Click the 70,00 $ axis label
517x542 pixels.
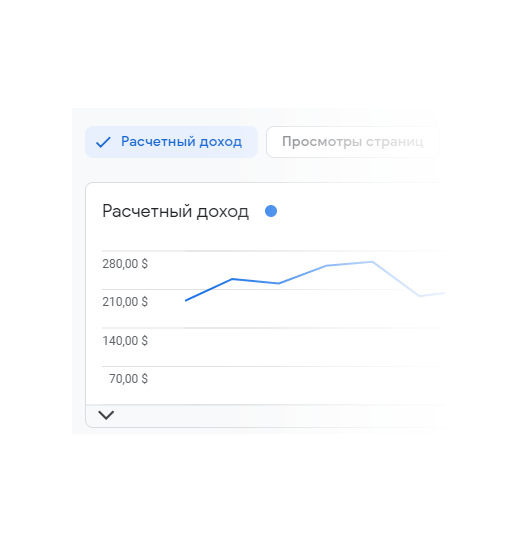pos(129,379)
